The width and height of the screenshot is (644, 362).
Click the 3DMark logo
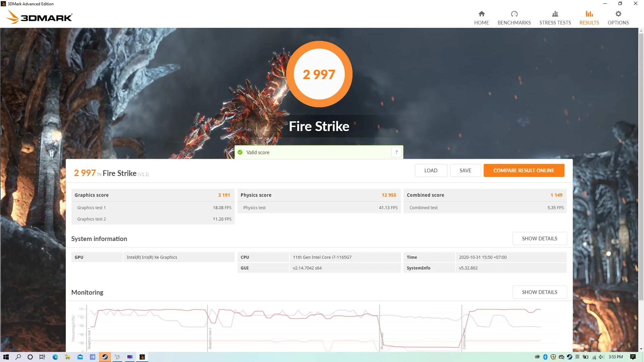coord(39,17)
